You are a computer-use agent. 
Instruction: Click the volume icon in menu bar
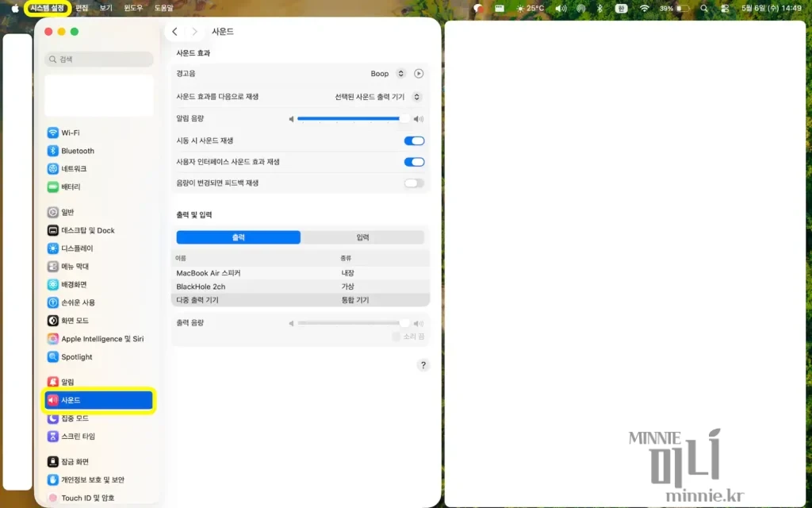[x=561, y=8]
